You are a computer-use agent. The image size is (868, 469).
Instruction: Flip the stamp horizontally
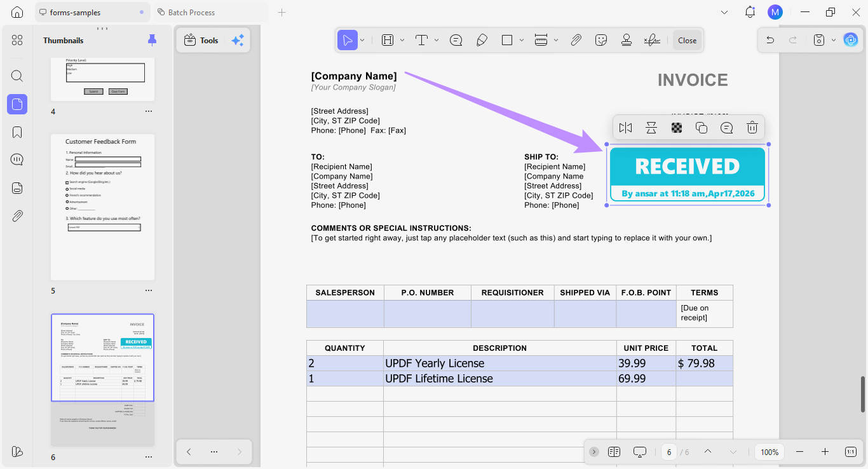[625, 128]
